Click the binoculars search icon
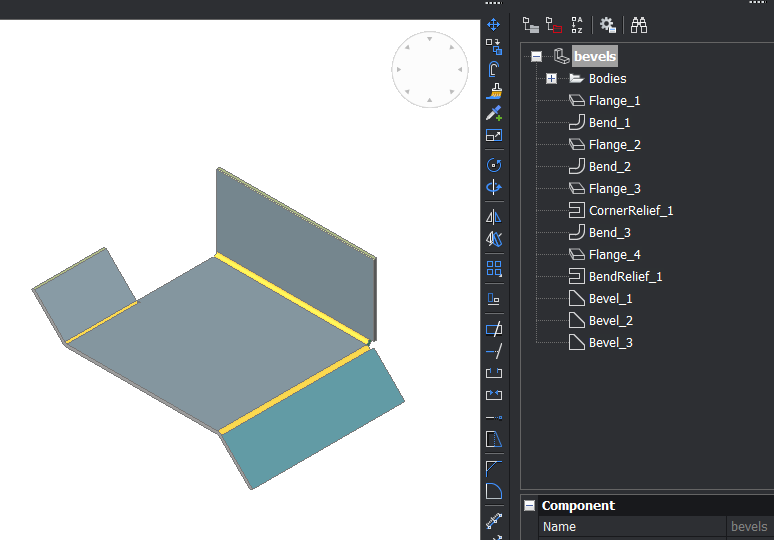This screenshot has height=540, width=774. pos(638,25)
